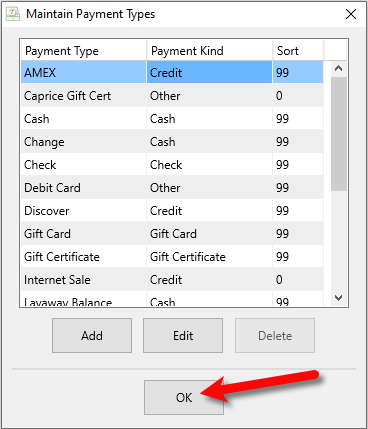This screenshot has height=429, width=368.
Task: Select the Caprice Gift Cert row
Action: 172,96
